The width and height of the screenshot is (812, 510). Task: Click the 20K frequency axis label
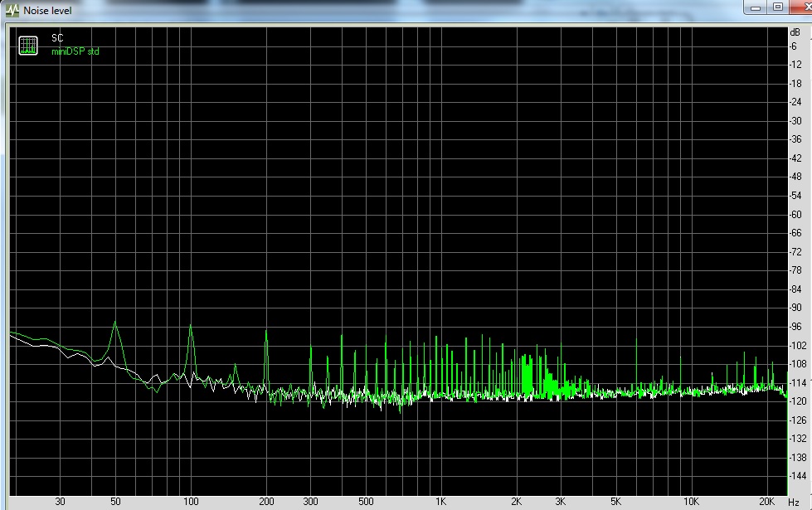tap(766, 501)
